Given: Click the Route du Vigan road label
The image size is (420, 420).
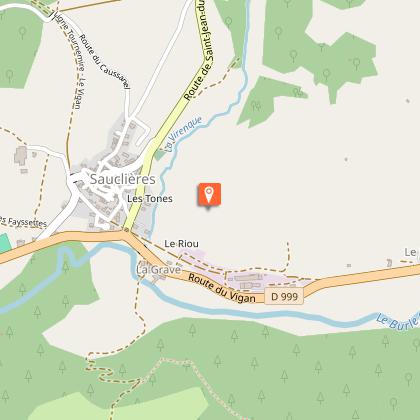Looking at the screenshot, I should 222,288.
